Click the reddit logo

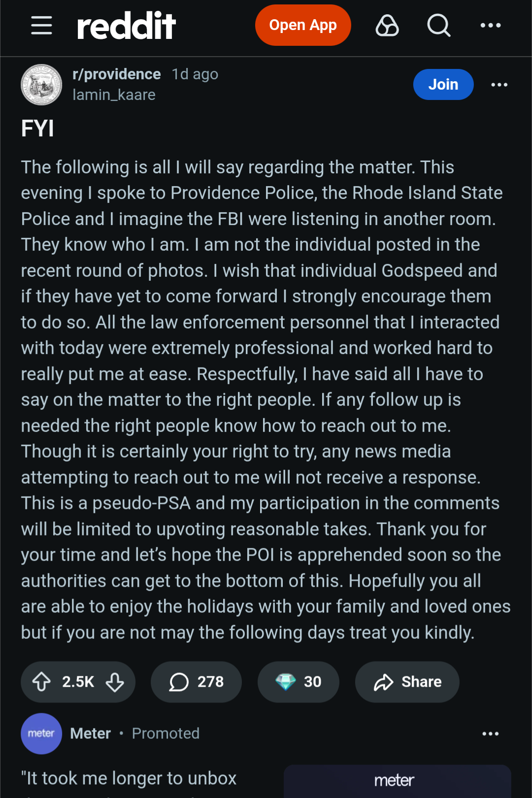point(127,26)
